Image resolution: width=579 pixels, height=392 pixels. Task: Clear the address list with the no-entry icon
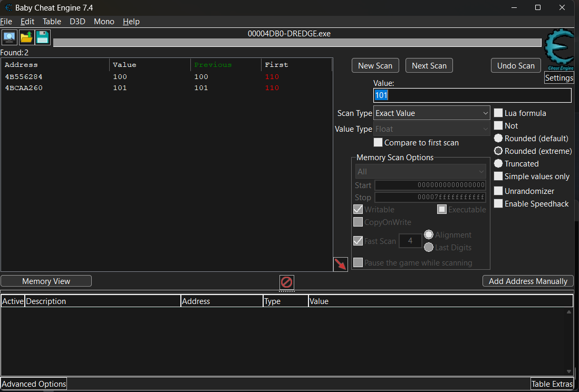click(286, 282)
